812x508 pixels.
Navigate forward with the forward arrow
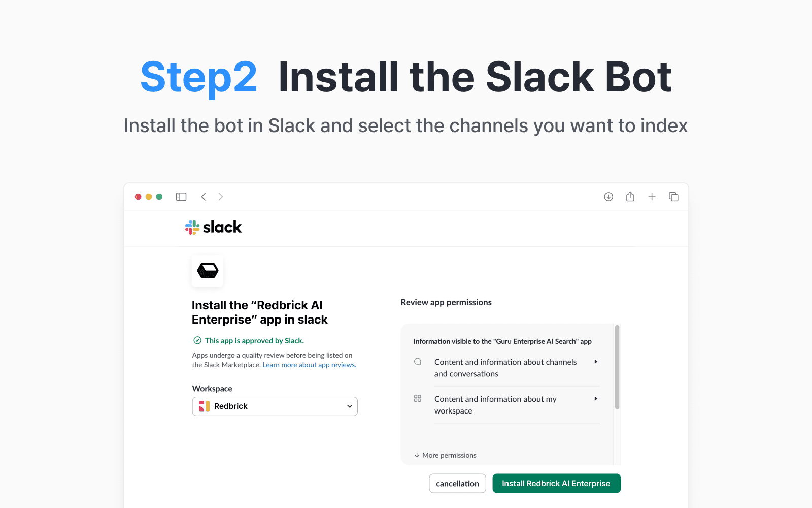[221, 197]
